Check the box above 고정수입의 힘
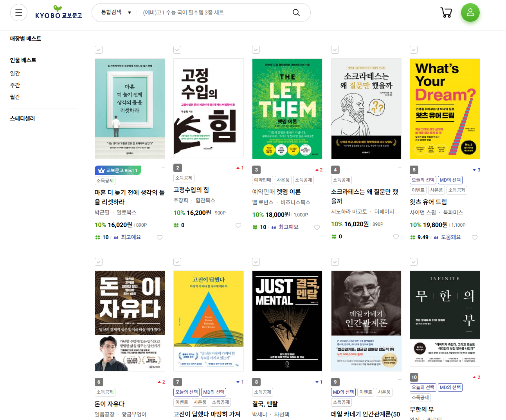Image resolution: width=506 pixels, height=420 pixels. click(177, 50)
